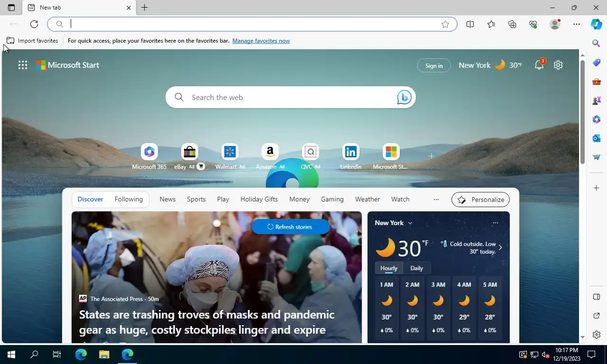Switch to the Discover tab
This screenshot has width=607, height=364.
[90, 200]
